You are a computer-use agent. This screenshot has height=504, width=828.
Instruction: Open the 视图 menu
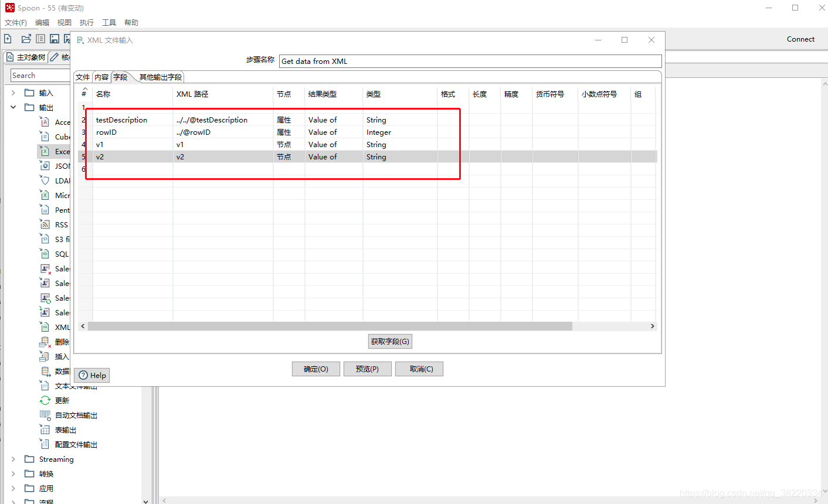(x=65, y=22)
